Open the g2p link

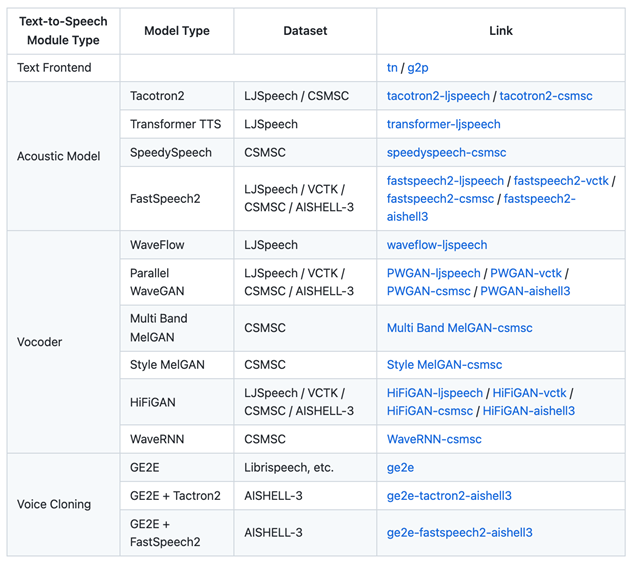click(x=418, y=68)
